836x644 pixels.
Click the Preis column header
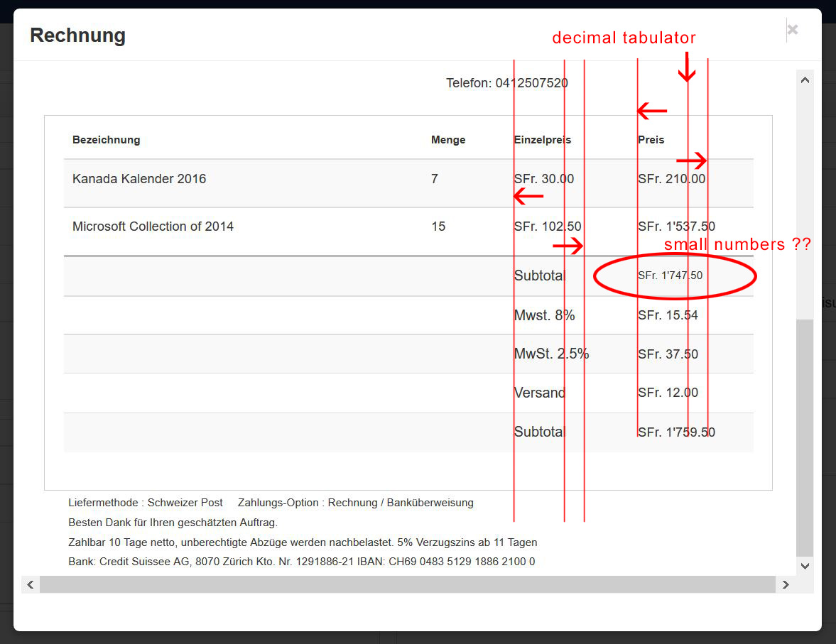coord(651,140)
